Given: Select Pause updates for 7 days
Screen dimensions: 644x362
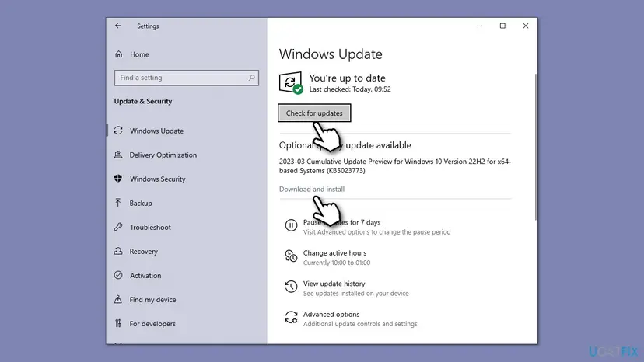Looking at the screenshot, I should pos(341,222).
